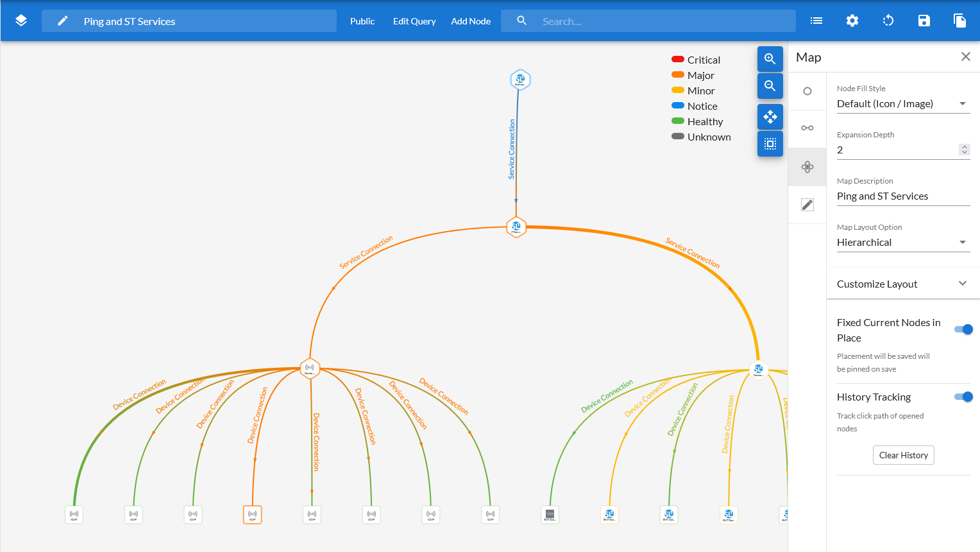The width and height of the screenshot is (980, 552).
Task: Click the fit-to-selection map button
Action: click(x=770, y=144)
